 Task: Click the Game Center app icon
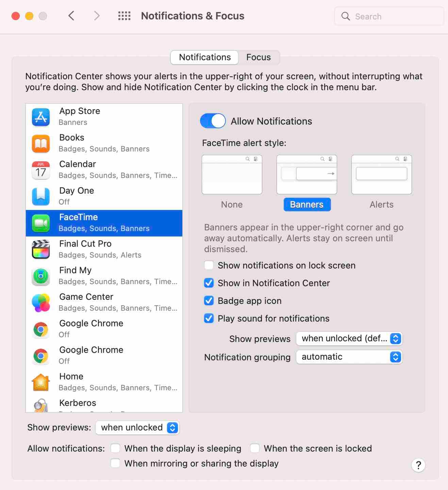click(40, 303)
